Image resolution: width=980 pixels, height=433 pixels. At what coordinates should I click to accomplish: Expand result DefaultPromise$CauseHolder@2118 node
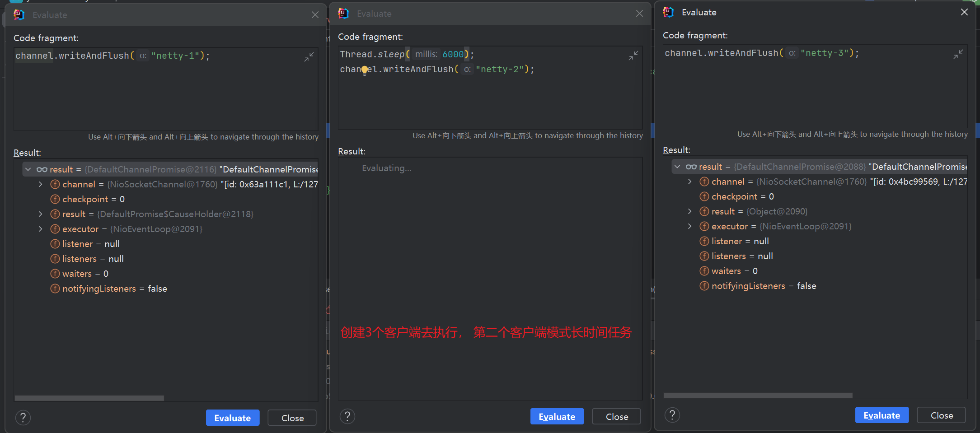coord(41,214)
